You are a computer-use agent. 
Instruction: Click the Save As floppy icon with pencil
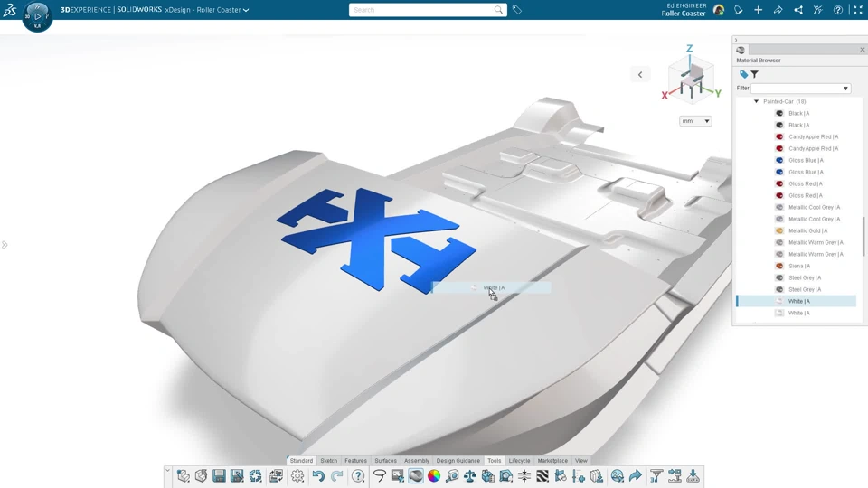(x=237, y=476)
